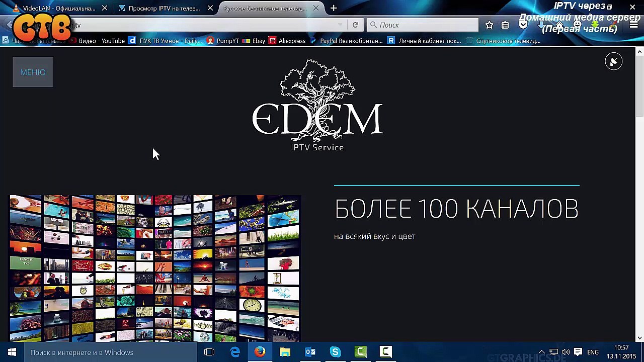Open a new browser tab
The image size is (644, 362).
pos(334,8)
